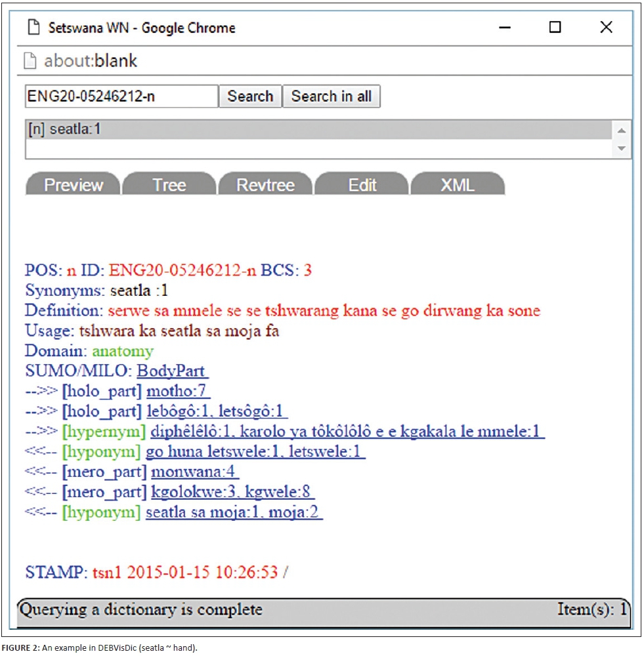
Task: Show the XML tab
Action: [458, 185]
